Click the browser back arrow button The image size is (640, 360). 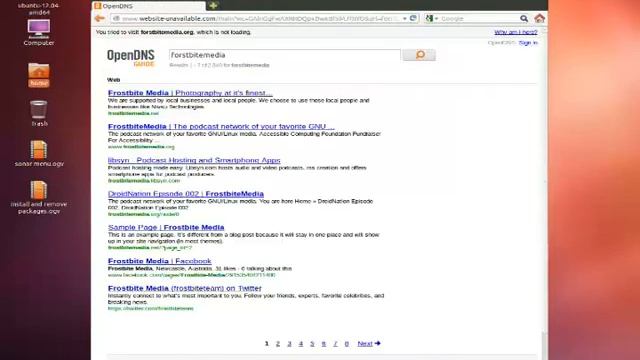(x=100, y=18)
